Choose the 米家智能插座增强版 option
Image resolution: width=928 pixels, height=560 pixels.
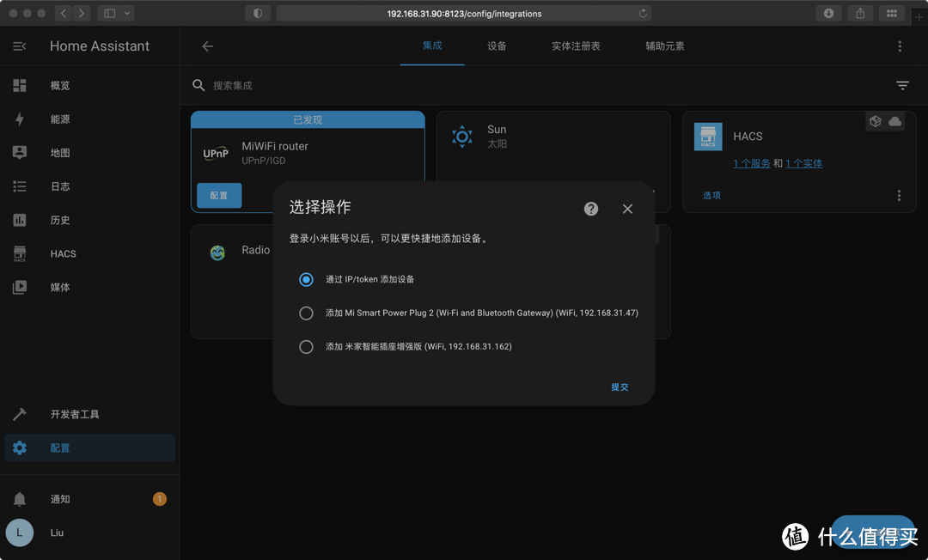(x=306, y=346)
